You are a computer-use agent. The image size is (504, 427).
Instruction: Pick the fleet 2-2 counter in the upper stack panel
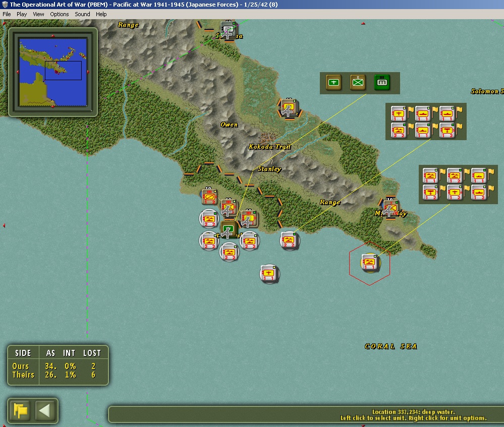point(399,131)
